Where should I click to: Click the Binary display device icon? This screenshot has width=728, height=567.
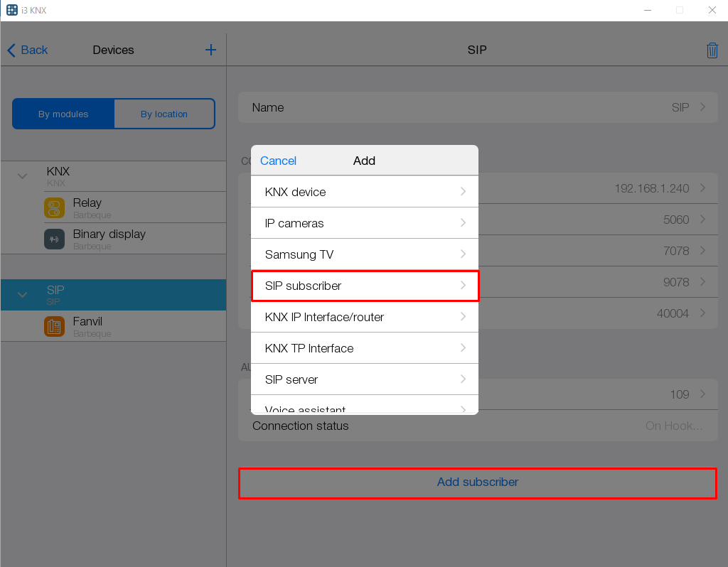tap(54, 239)
